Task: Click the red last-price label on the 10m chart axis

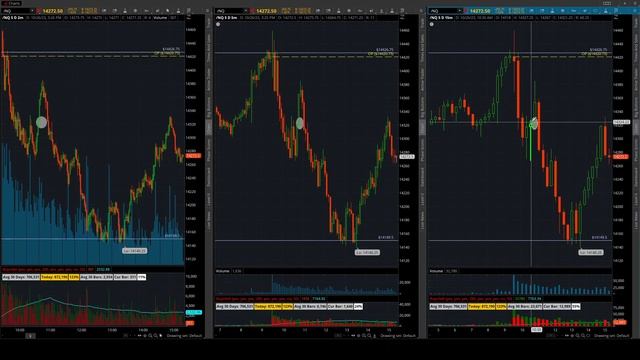Action: click(620, 157)
